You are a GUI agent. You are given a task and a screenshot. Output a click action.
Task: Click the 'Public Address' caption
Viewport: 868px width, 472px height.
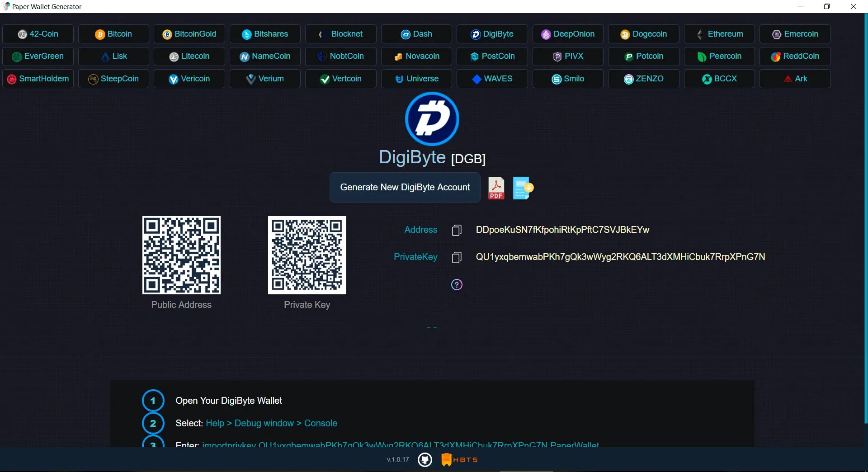point(181,305)
